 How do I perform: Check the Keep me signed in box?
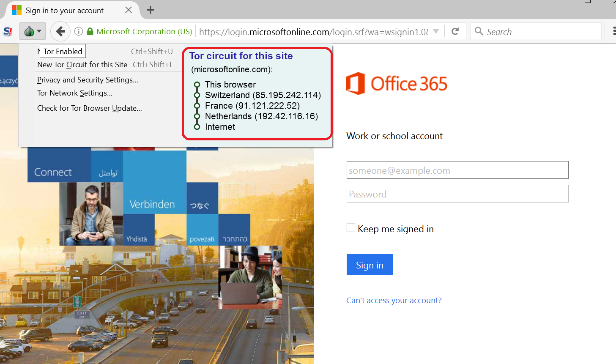tap(351, 228)
